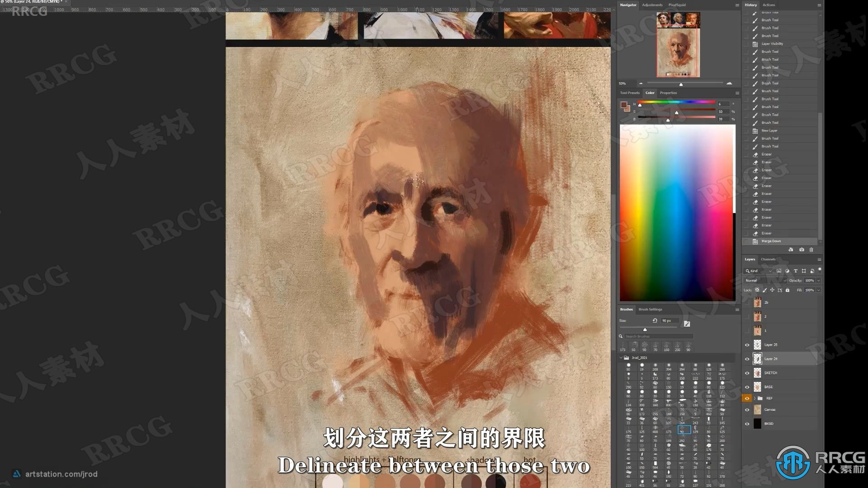The height and width of the screenshot is (488, 868).
Task: Hide Layer 24 using its eye icon
Action: [x=747, y=359]
